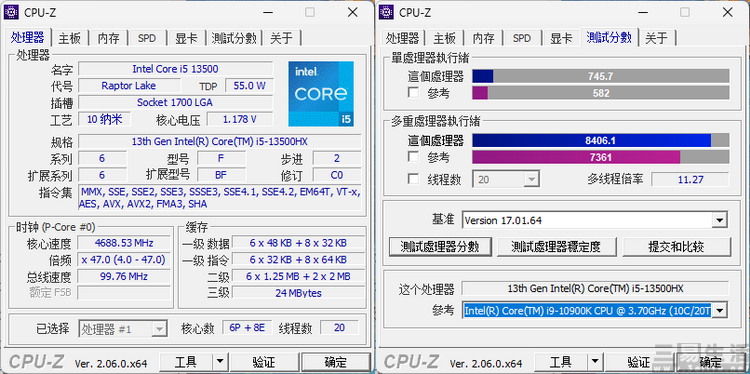The width and height of the screenshot is (750, 374).
Task: Expand the 工具 arrow in the left window
Action: tap(220, 362)
